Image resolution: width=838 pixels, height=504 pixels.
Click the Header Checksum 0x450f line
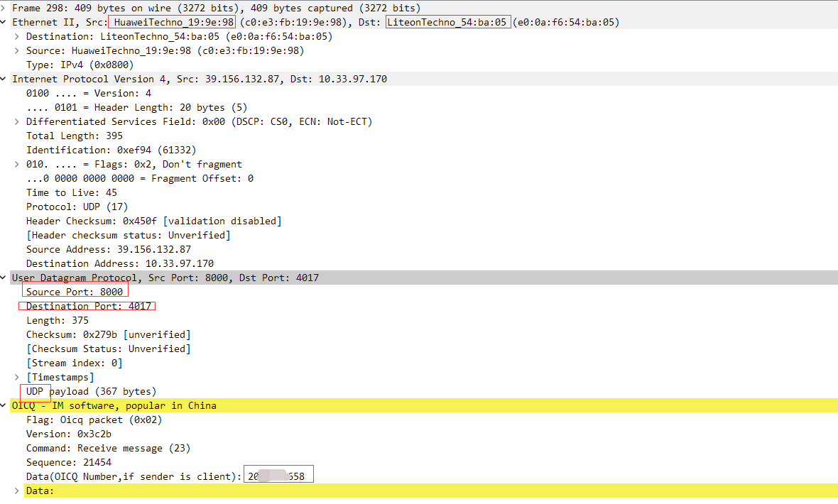[x=153, y=221]
